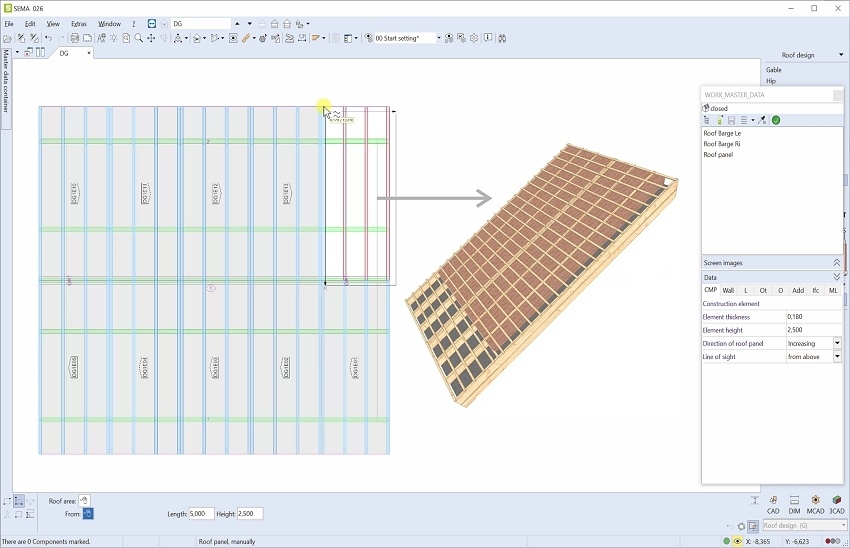
Task: Click the split window columns icon
Action: point(40,53)
